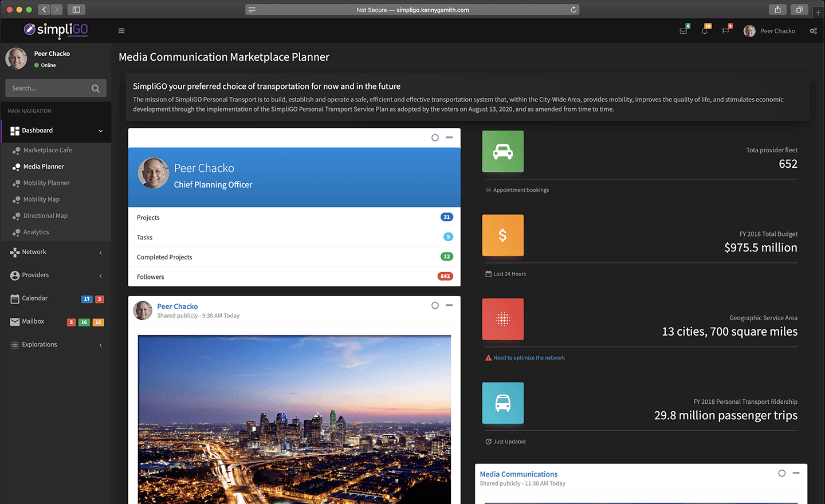Click the search magnifier icon in sidebar
Screen dimensions: 825x504
click(96, 88)
